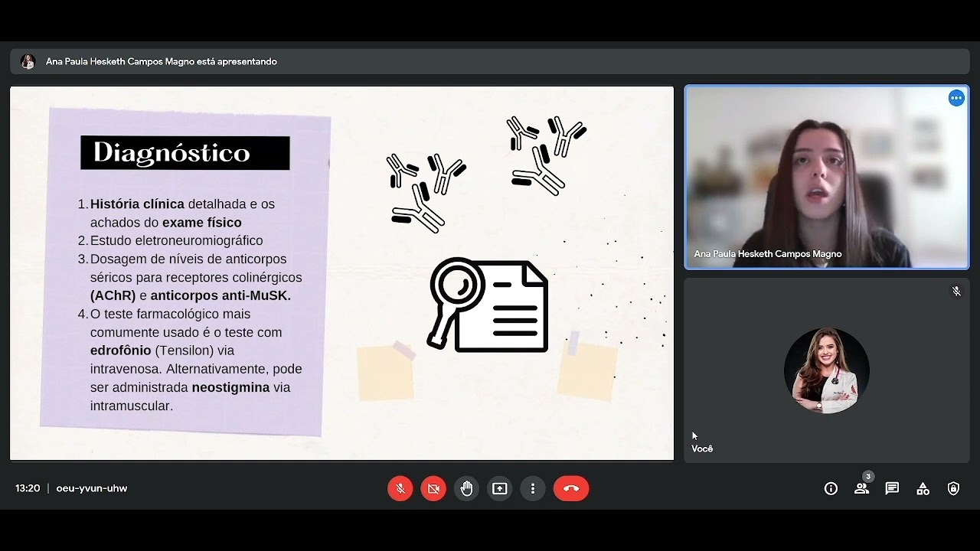
Task: Leave the call with red hang-up button
Action: 571,488
